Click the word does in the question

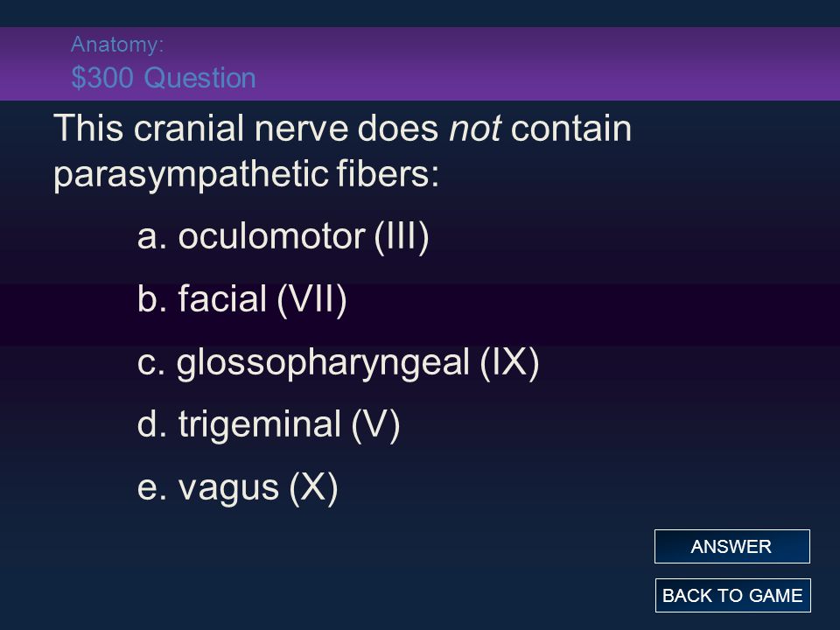398,129
